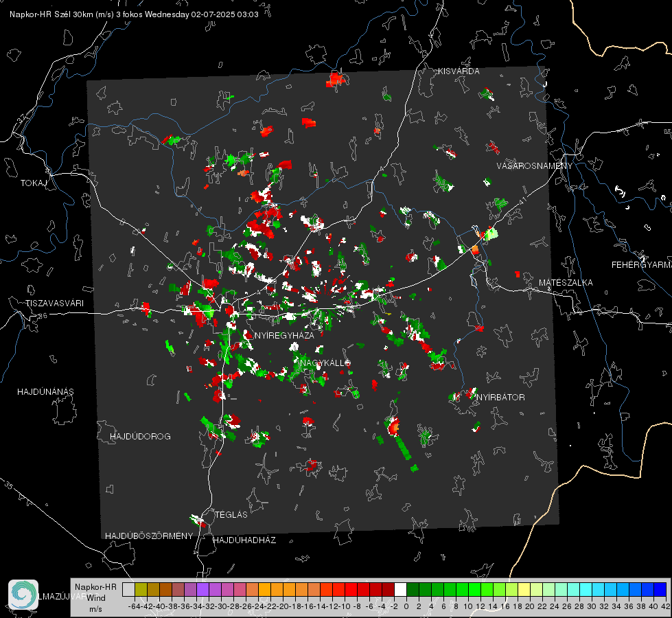
Task: Click the -64 legend value
Action: [x=134, y=606]
